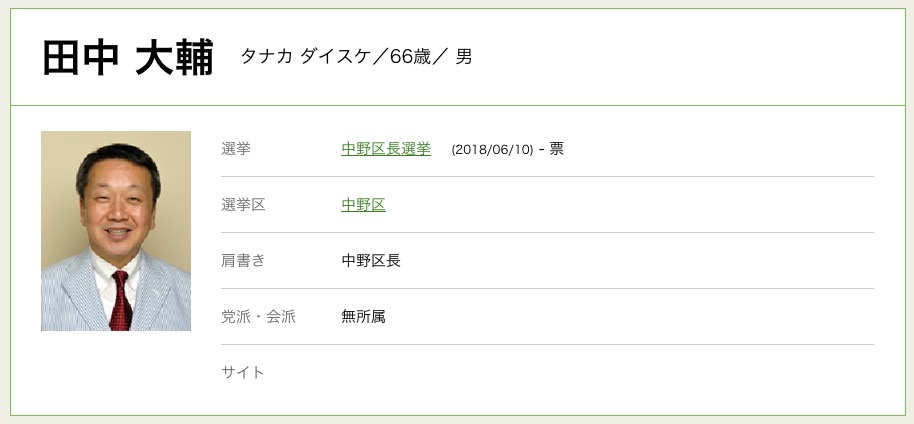Click the given name 大輔 in the heading
Screen dimensions: 914x424
[x=174, y=58]
